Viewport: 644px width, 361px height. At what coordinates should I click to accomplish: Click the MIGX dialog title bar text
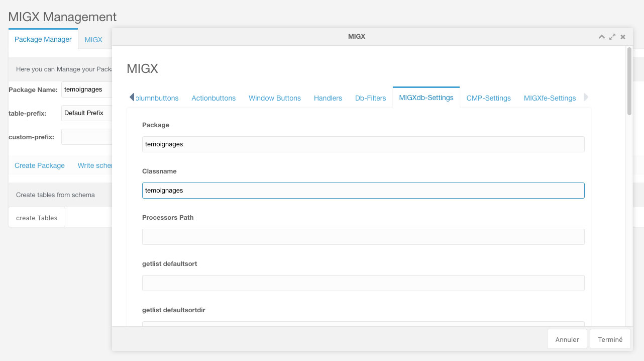pyautogui.click(x=357, y=36)
